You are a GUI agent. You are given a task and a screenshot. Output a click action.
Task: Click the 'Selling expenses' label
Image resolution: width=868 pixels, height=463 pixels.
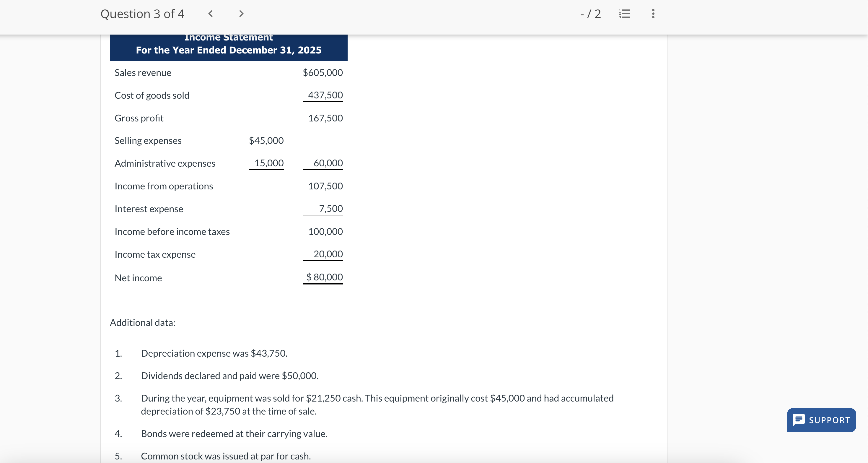[x=148, y=141]
